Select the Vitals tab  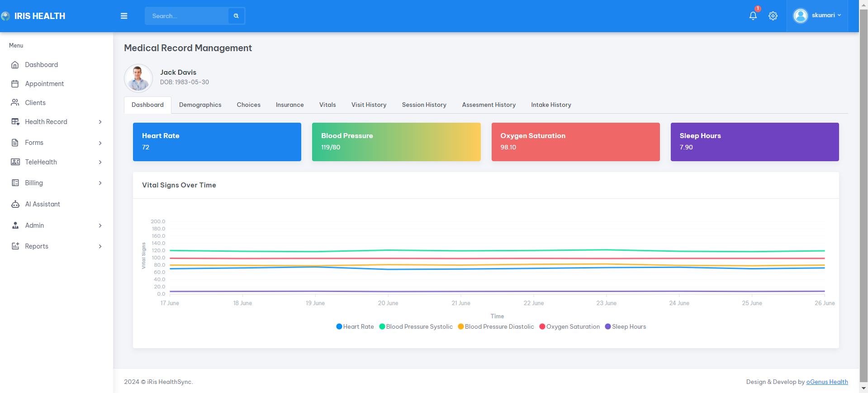tap(327, 105)
